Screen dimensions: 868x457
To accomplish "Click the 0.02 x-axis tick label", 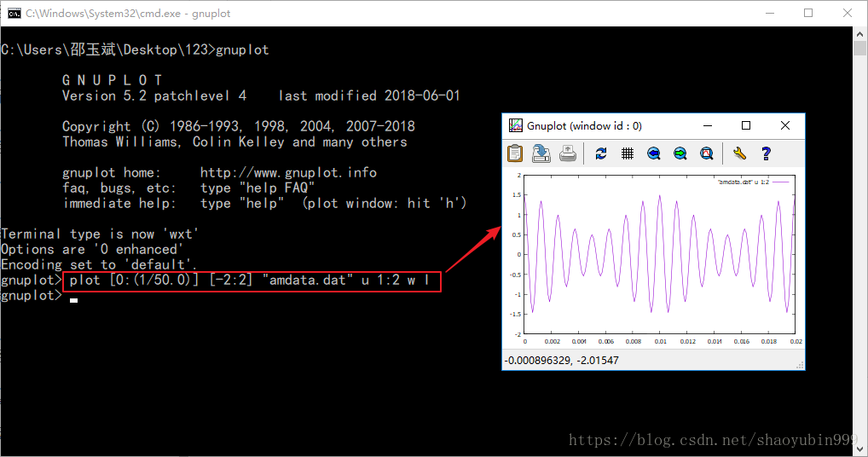I will [796, 342].
